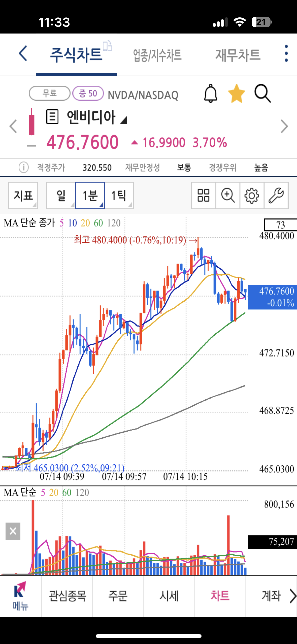Screen dimensions: 297x644
Task: Close the volume panel with X
Action: pyautogui.click(x=13, y=531)
